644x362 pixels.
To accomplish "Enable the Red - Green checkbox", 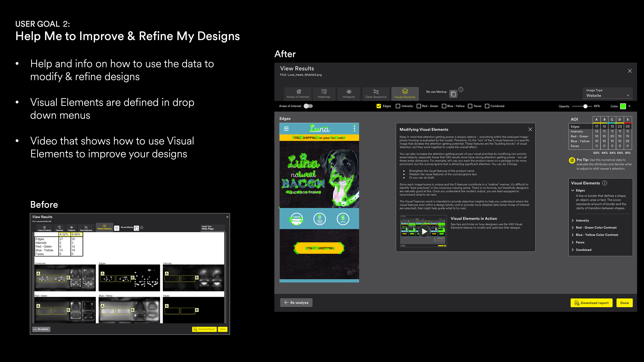I will tap(419, 106).
